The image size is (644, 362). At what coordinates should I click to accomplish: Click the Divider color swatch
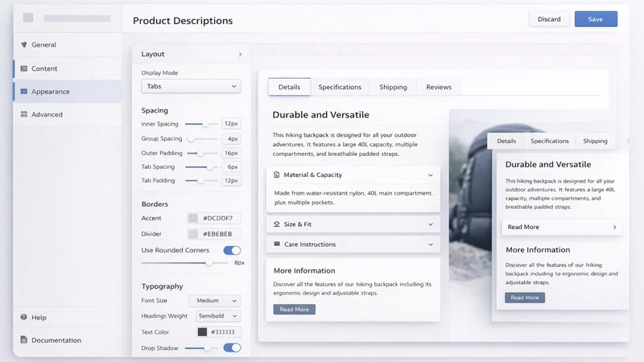pyautogui.click(x=192, y=234)
